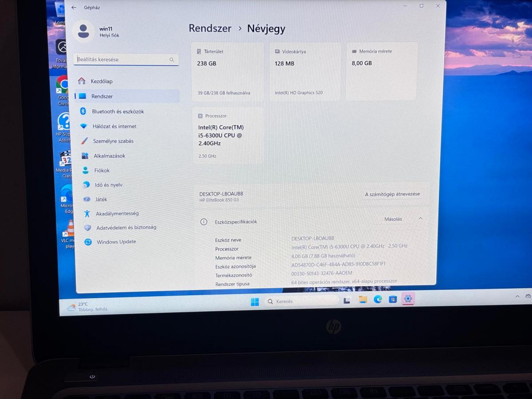532x399 pixels.
Task: Show hidden icons in the system tray
Action: [517, 296]
